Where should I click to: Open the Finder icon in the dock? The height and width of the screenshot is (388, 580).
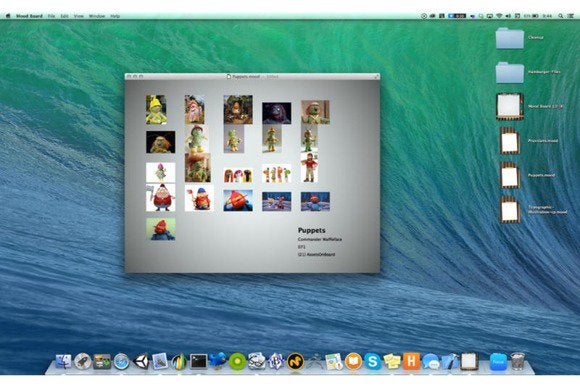point(63,361)
